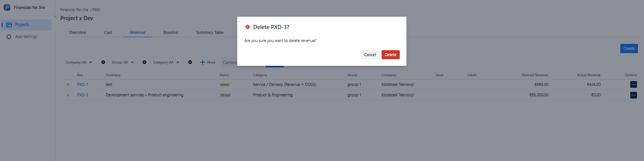This screenshot has width=644, height=161.
Task: Click the red warning icon in dialog
Action: pos(248,27)
